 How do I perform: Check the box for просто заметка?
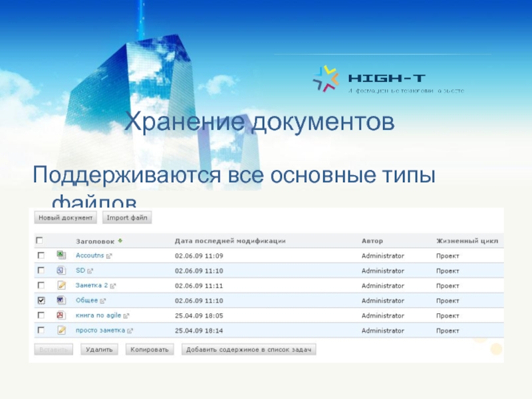click(x=41, y=330)
